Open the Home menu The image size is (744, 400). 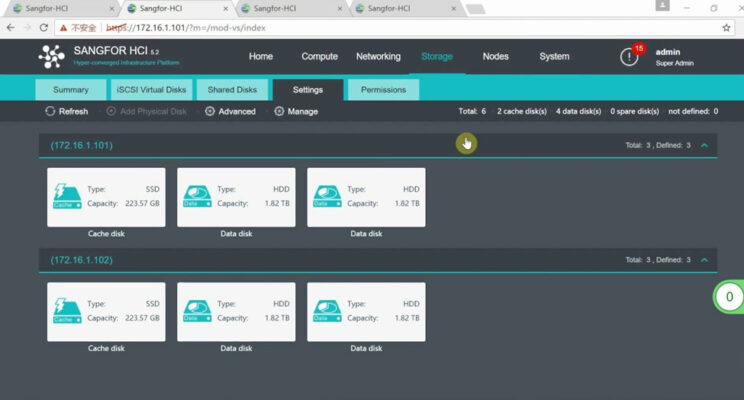pos(261,56)
